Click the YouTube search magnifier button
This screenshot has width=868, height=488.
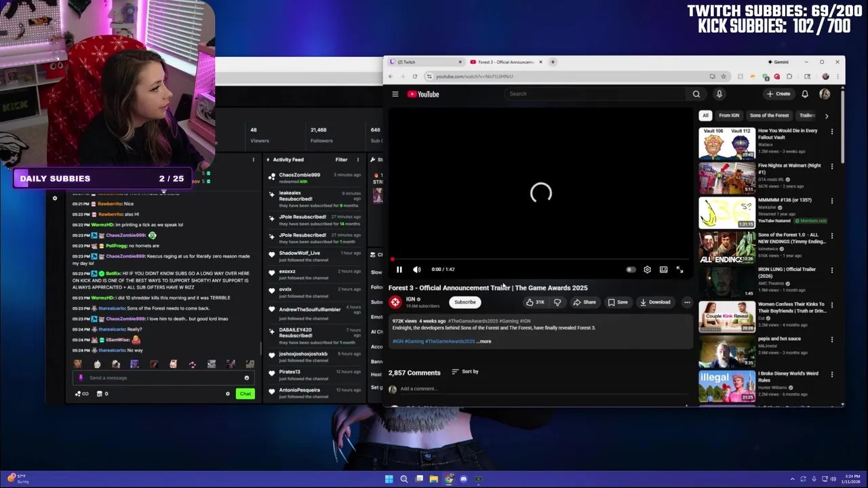pyautogui.click(x=696, y=94)
